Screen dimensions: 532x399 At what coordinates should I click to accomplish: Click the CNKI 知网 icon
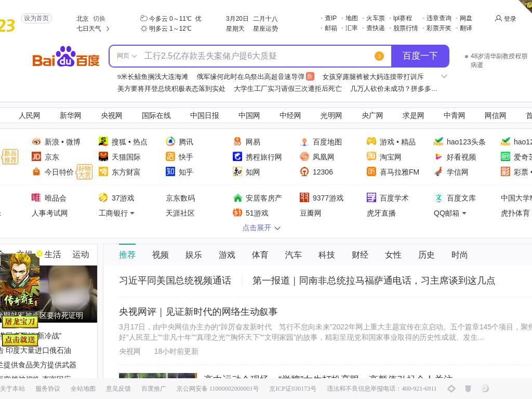click(237, 171)
